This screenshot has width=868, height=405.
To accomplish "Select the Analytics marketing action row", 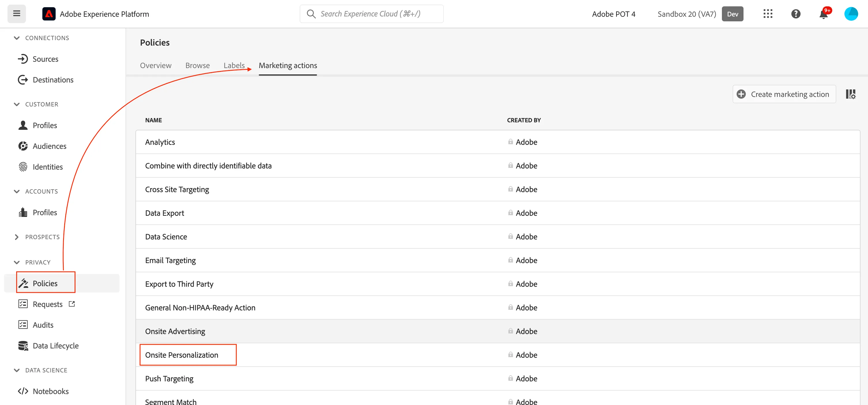I will (498, 142).
